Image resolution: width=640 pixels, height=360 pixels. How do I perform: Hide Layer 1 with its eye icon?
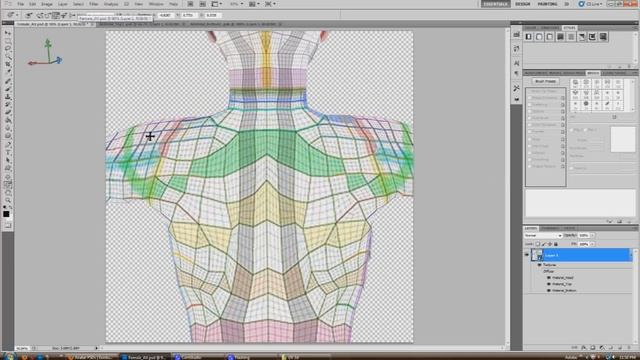527,255
